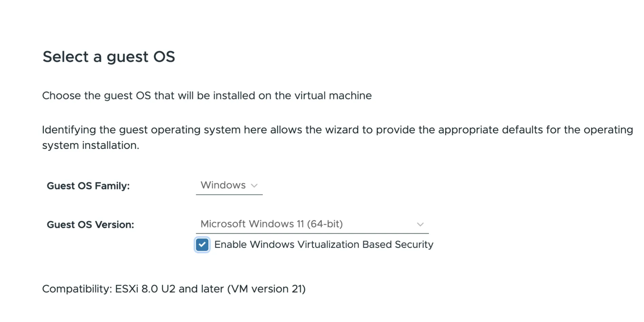Click the dropdown arrow icon for OS Family
This screenshot has height=322, width=644.
pos(254,186)
